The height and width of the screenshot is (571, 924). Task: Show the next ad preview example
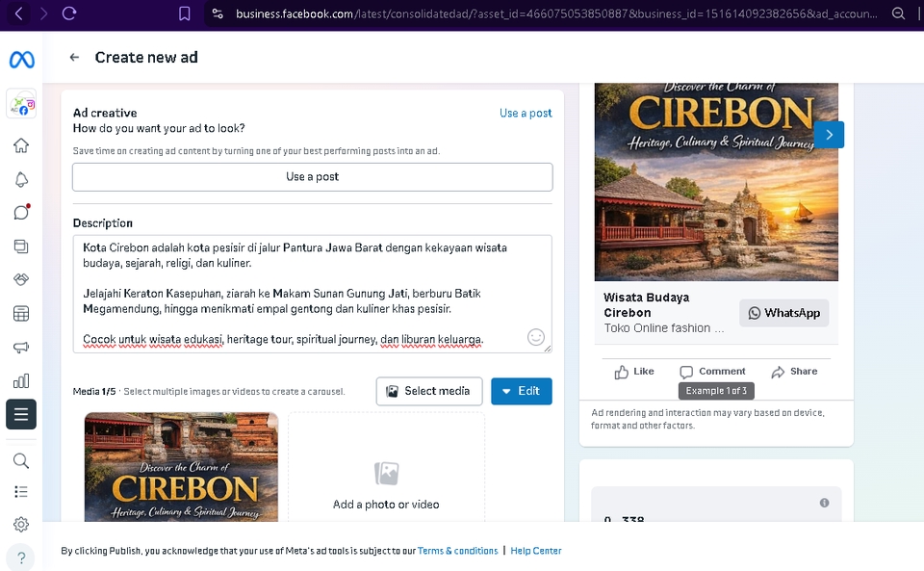829,135
